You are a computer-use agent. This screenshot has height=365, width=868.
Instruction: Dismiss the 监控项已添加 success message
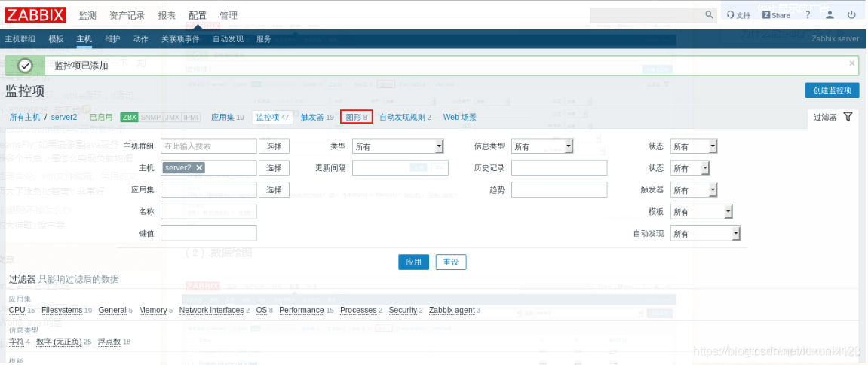(x=852, y=63)
